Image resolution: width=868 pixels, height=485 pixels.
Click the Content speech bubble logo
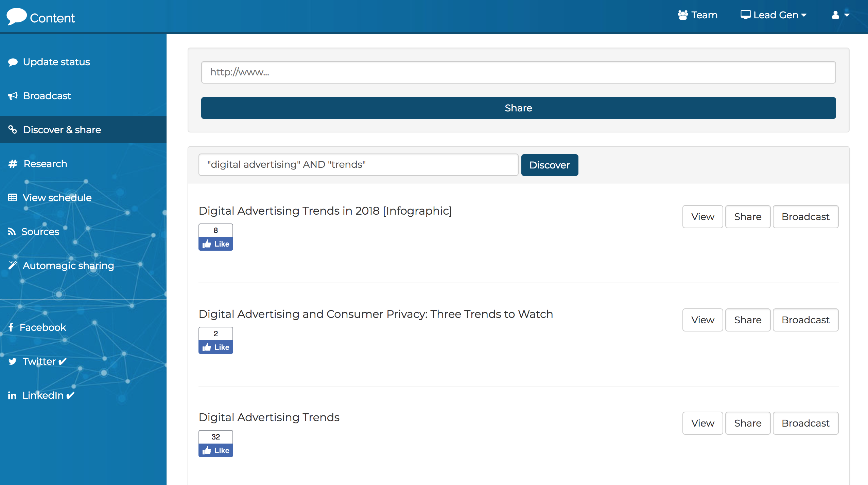click(16, 16)
